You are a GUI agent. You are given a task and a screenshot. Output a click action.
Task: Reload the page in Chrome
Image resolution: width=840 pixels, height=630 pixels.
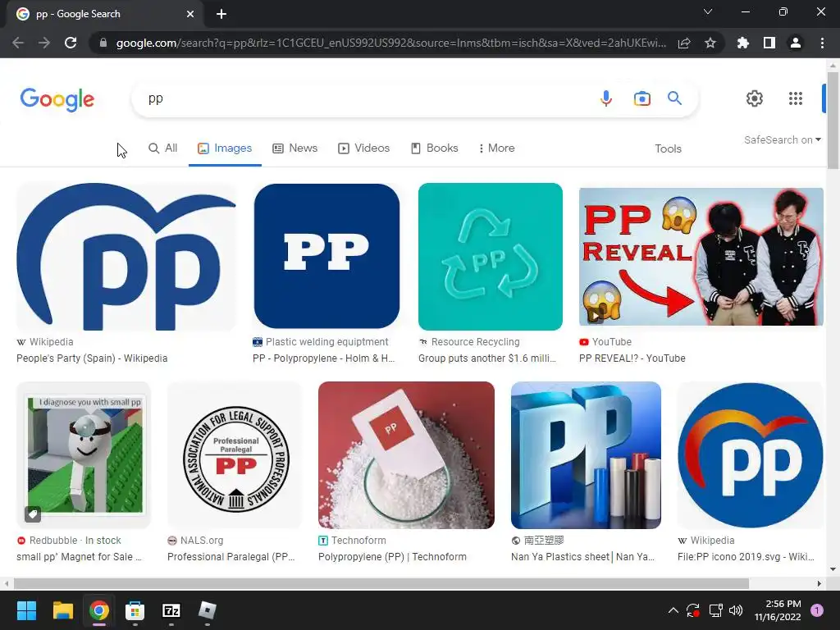click(71, 43)
